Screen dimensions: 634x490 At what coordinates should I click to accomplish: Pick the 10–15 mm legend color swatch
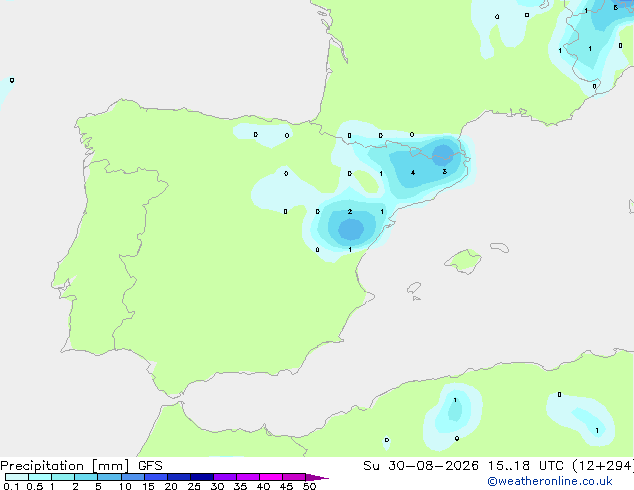133,477
